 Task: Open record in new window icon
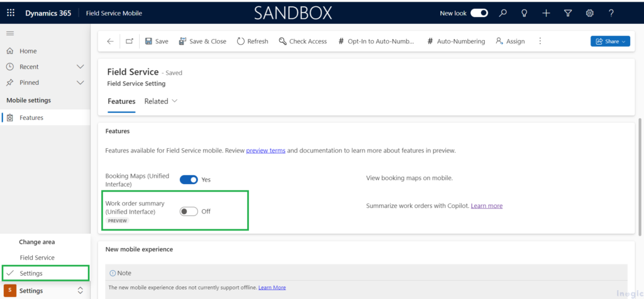coord(129,41)
